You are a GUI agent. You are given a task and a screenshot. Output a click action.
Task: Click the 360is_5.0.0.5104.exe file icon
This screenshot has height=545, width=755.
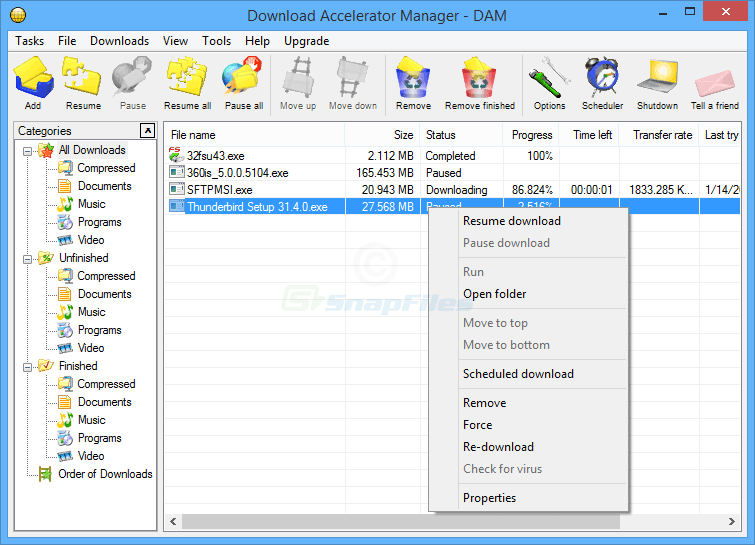tap(176, 172)
